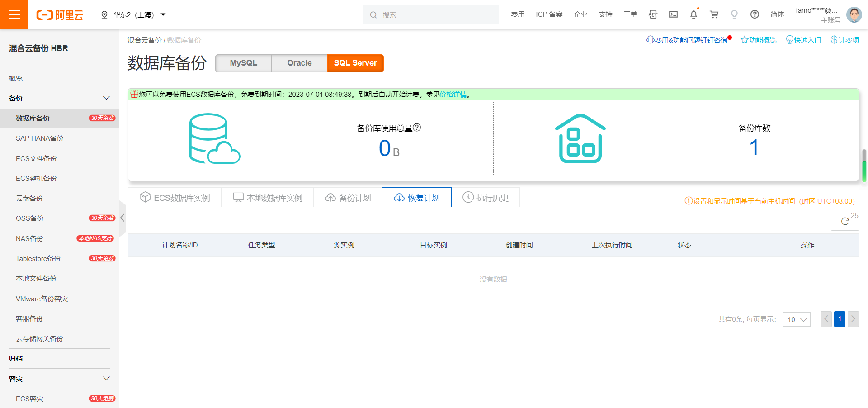Click the Alibaba Cloud logo

tap(60, 15)
